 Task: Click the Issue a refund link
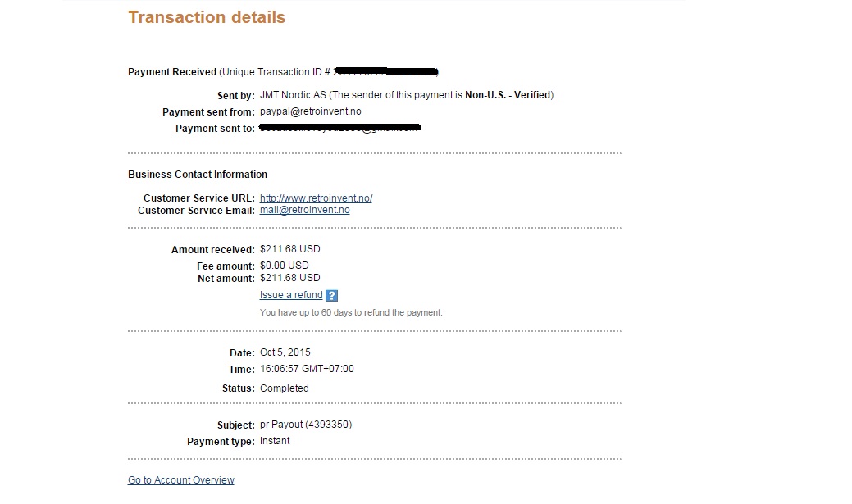(x=291, y=295)
